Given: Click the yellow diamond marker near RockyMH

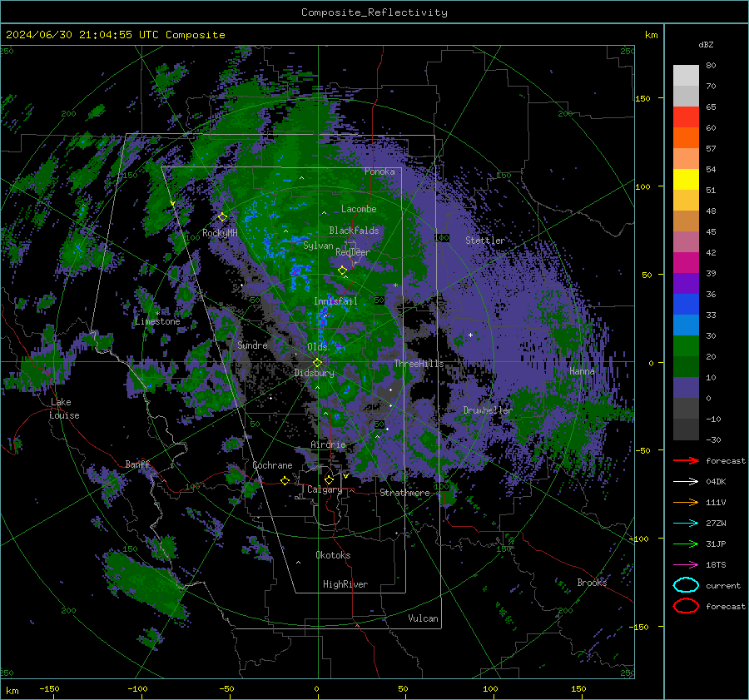Looking at the screenshot, I should click(x=222, y=217).
